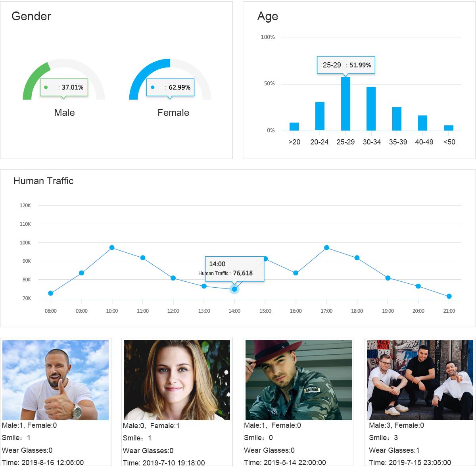
Task: Open the thumbs-up man photo
Action: (56, 380)
